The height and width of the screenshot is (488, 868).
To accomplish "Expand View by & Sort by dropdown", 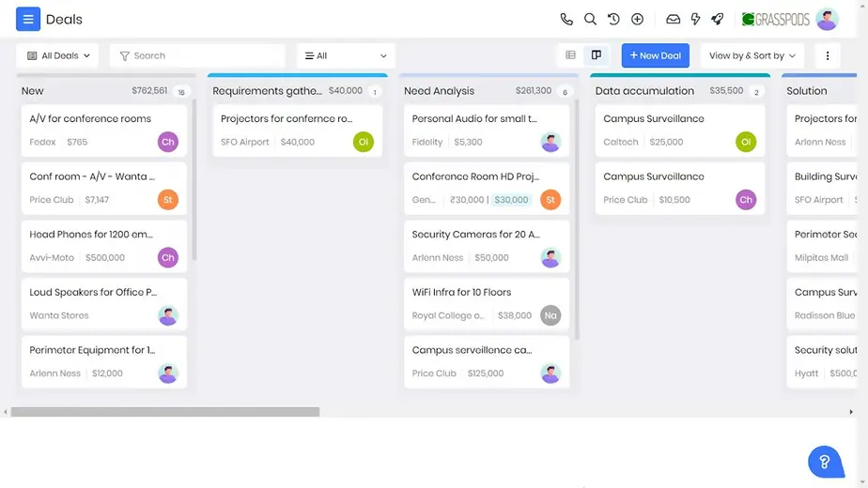I will 752,55.
